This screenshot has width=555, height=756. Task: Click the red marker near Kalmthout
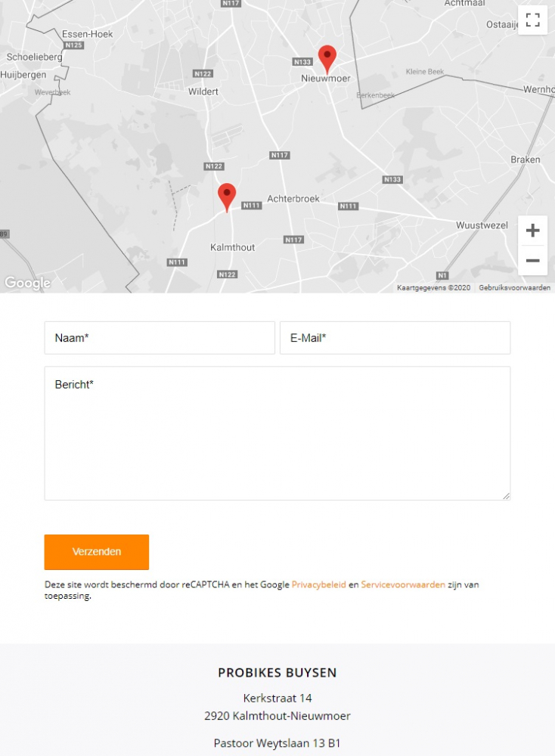(227, 197)
